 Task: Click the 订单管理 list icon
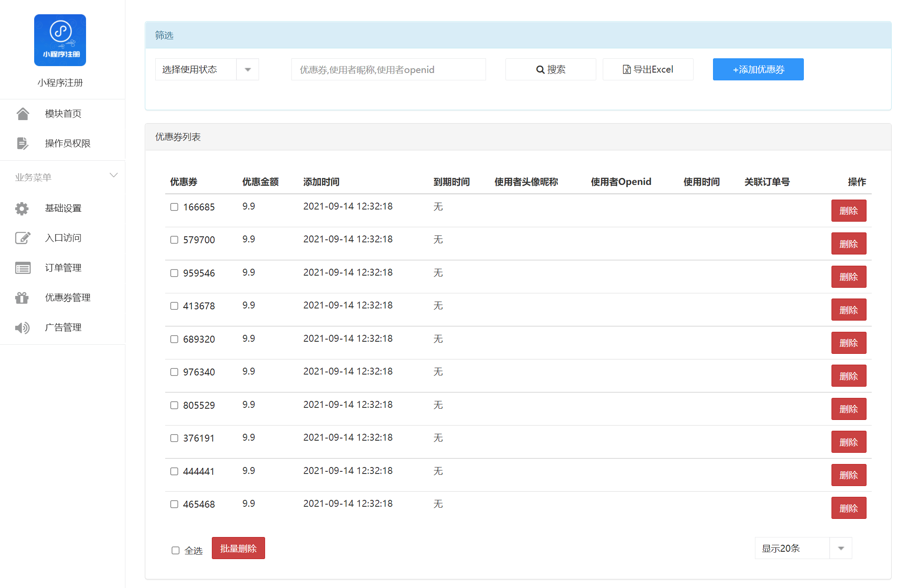(x=22, y=268)
